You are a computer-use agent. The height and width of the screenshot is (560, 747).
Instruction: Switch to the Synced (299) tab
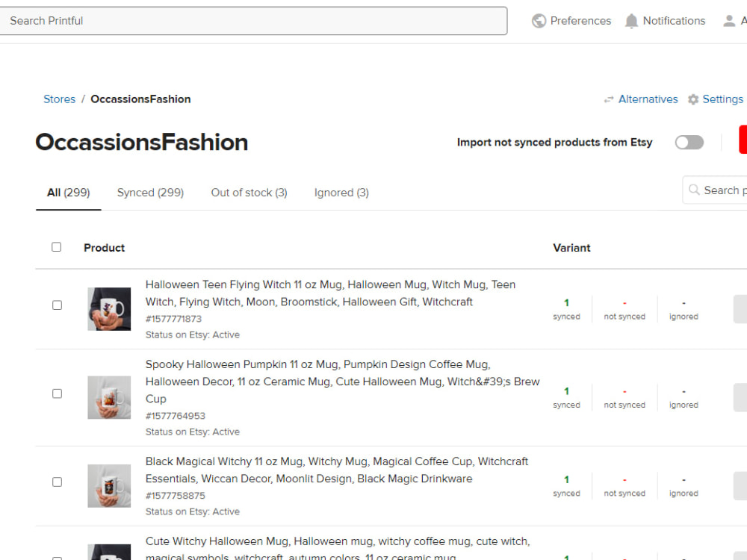[150, 193]
